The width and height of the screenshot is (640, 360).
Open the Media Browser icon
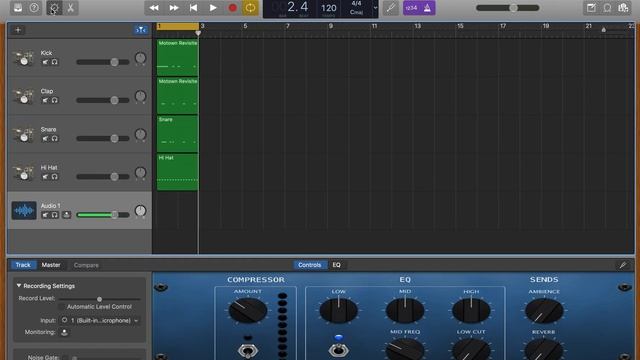tap(623, 8)
